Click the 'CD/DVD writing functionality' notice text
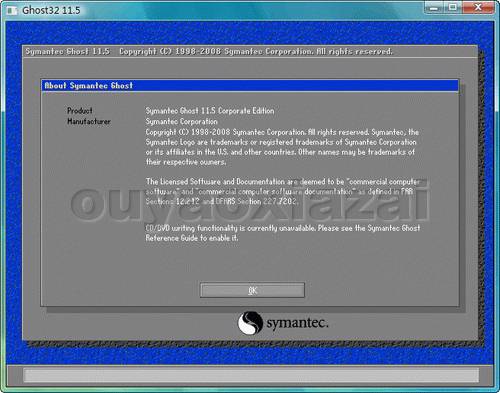 283,228
